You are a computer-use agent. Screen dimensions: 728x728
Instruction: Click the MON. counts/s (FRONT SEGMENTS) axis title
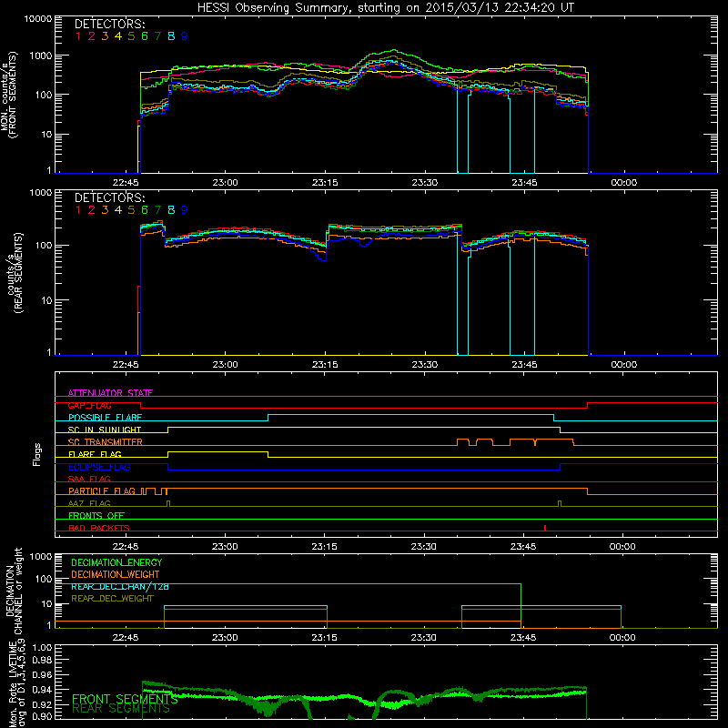[9, 95]
